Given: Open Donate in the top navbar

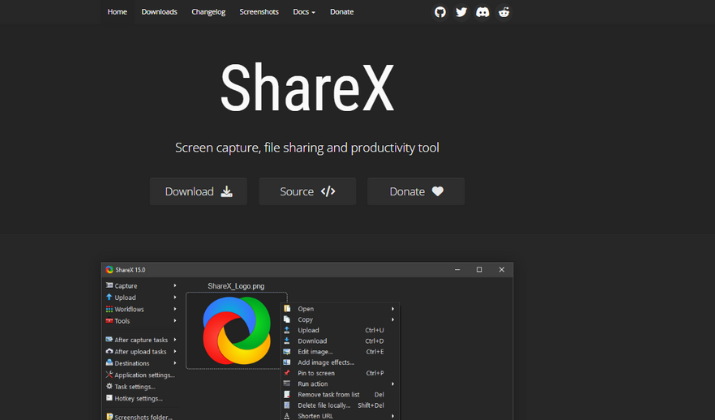Looking at the screenshot, I should point(342,12).
